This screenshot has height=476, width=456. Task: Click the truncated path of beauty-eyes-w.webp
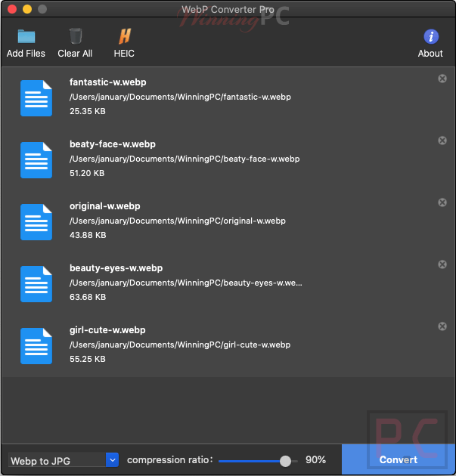click(x=185, y=283)
